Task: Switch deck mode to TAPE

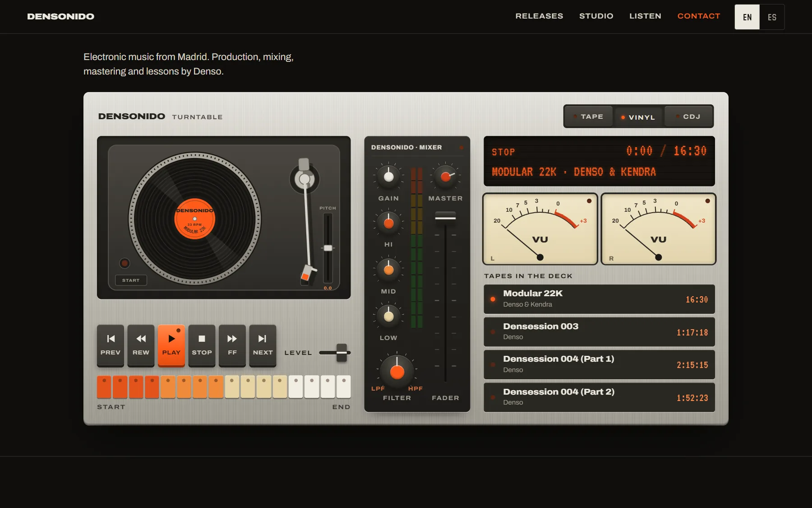Action: coord(588,117)
